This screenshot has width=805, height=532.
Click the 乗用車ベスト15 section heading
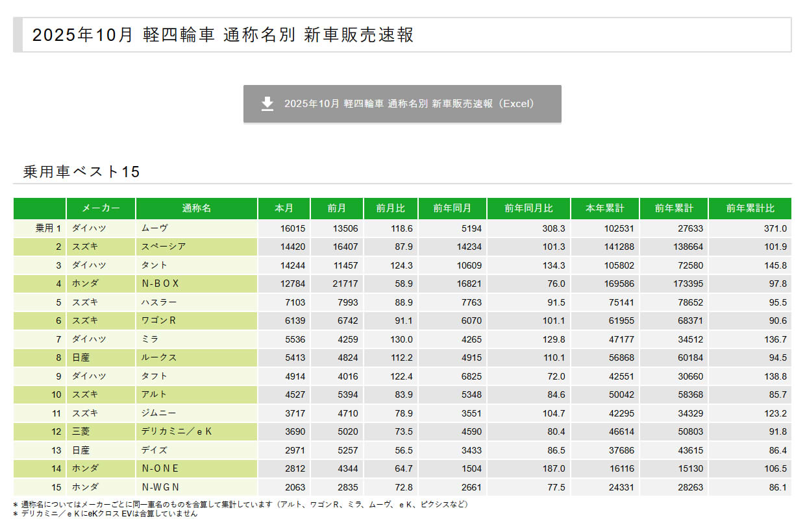81,172
